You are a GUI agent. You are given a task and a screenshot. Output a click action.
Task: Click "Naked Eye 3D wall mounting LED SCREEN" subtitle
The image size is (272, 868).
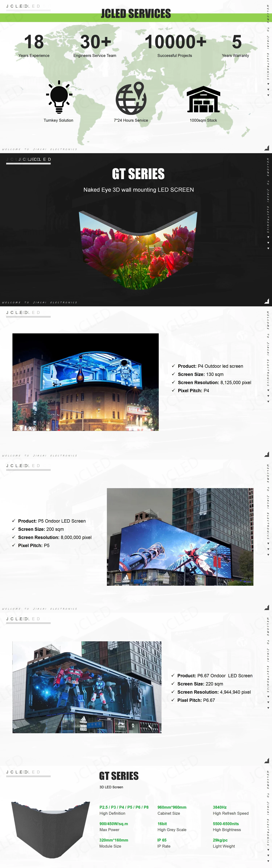139,190
